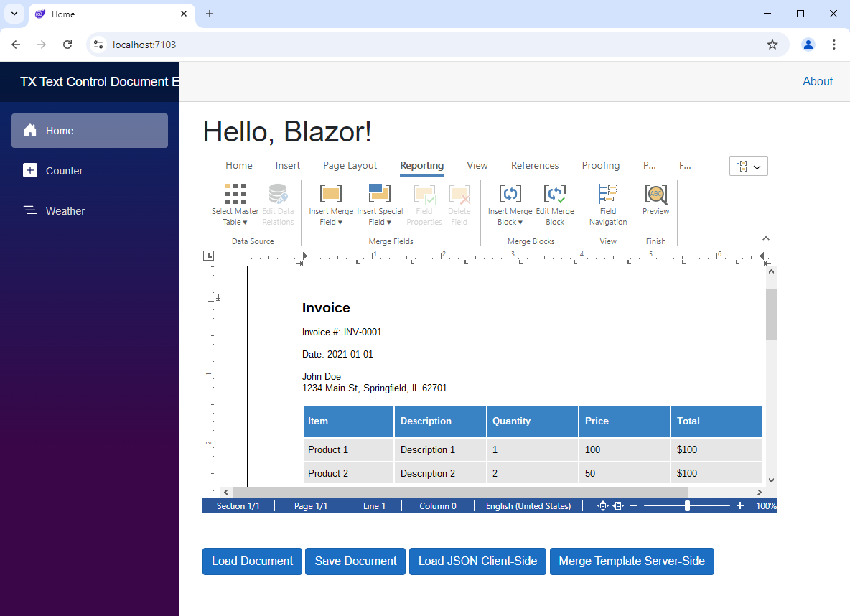Switch to References ribbon tab
The image size is (850, 616).
(x=535, y=165)
